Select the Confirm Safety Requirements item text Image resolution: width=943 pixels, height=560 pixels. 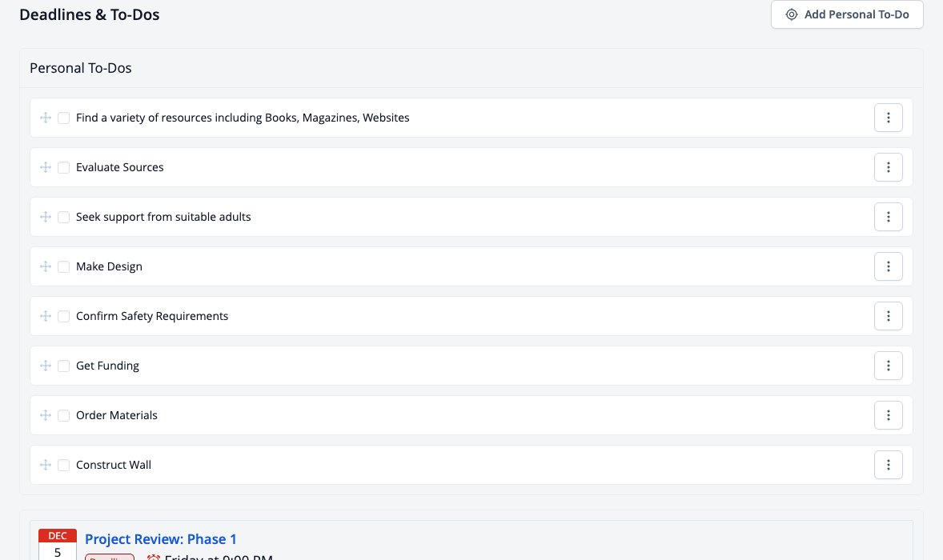coord(152,316)
